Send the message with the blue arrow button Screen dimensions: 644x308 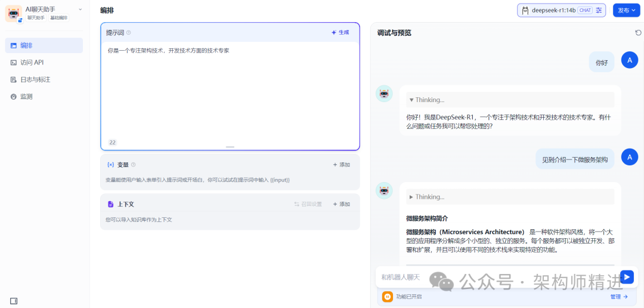(627, 277)
